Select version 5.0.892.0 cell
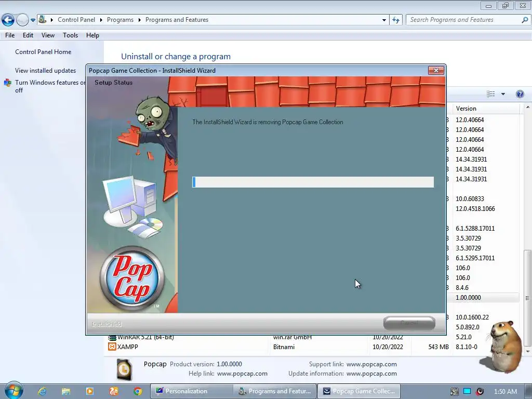This screenshot has width=532, height=399. 468,327
